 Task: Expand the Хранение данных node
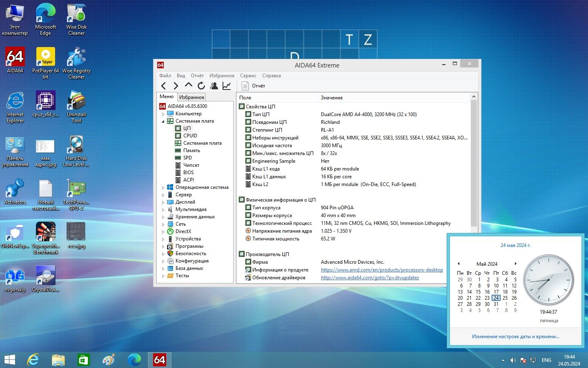point(163,217)
